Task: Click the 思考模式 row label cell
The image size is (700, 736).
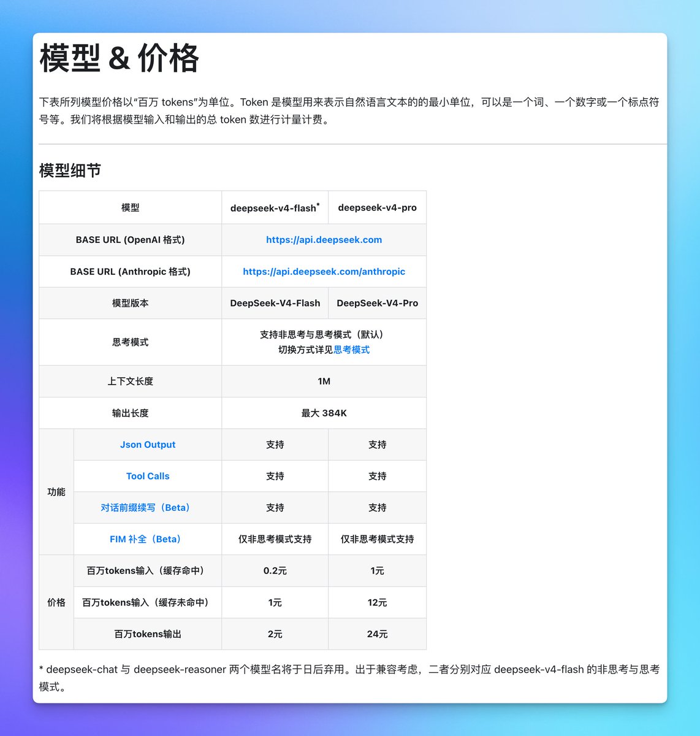Action: point(131,342)
